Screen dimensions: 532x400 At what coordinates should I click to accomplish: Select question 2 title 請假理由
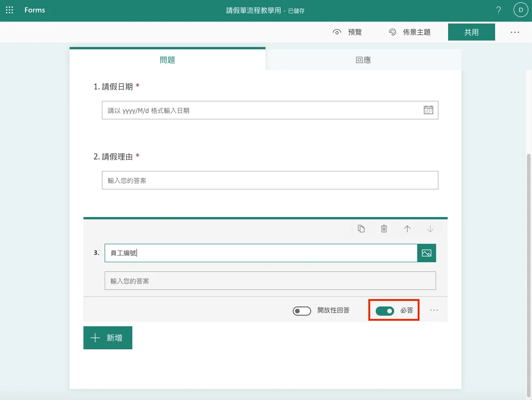[x=118, y=157]
